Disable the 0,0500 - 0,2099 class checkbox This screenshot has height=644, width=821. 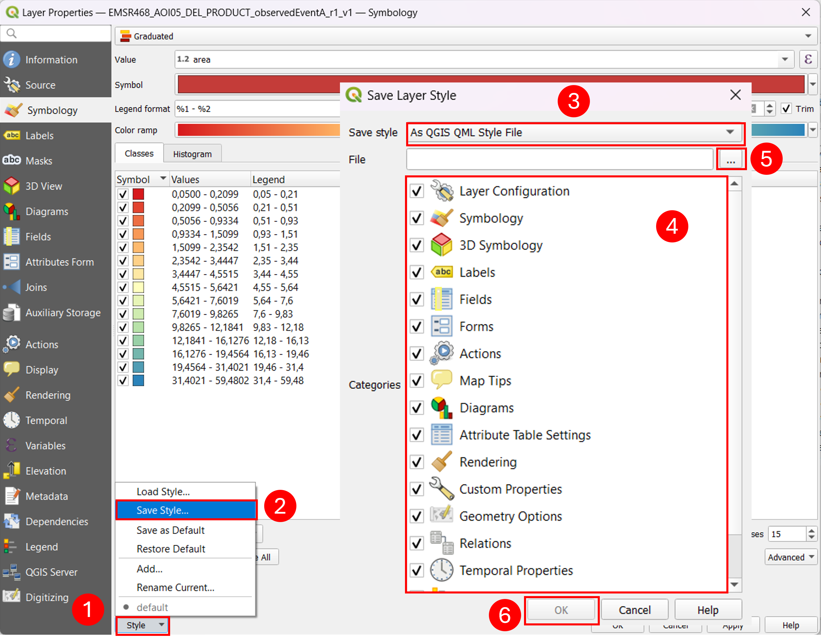coord(123,194)
